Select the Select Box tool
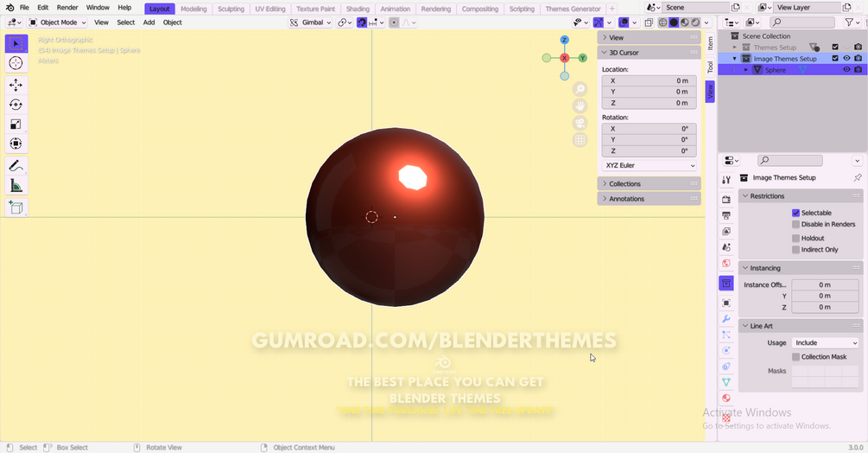The height and width of the screenshot is (453, 868). pyautogui.click(x=16, y=43)
